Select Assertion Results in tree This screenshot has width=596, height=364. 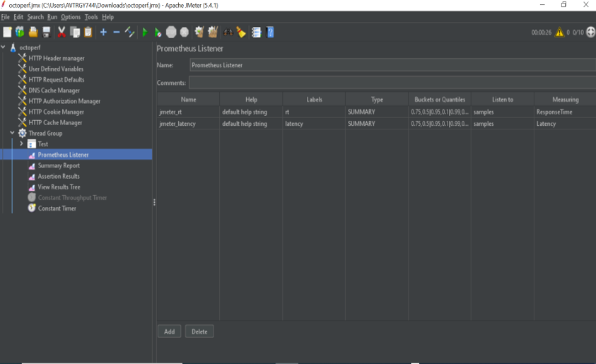click(59, 176)
